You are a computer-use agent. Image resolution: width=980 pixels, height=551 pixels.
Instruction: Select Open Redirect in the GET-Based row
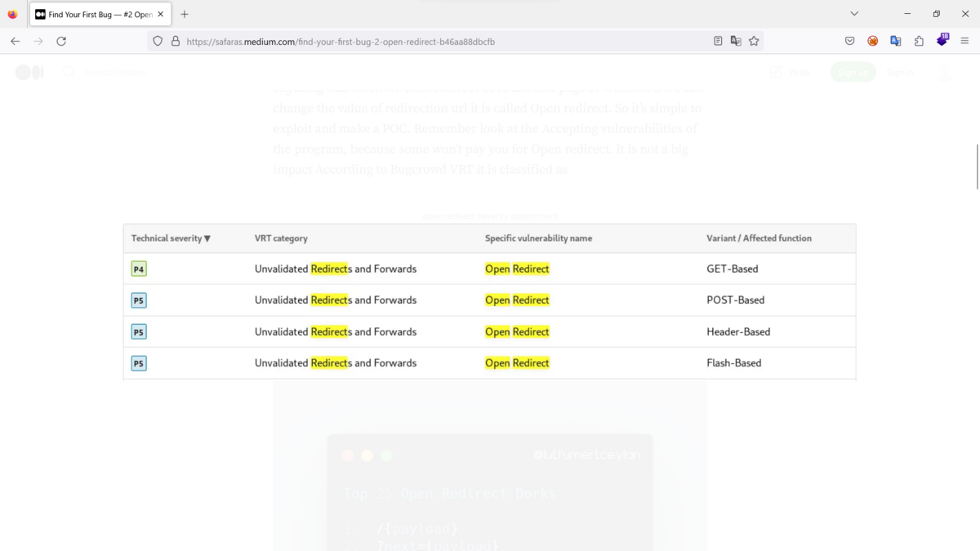tap(517, 269)
